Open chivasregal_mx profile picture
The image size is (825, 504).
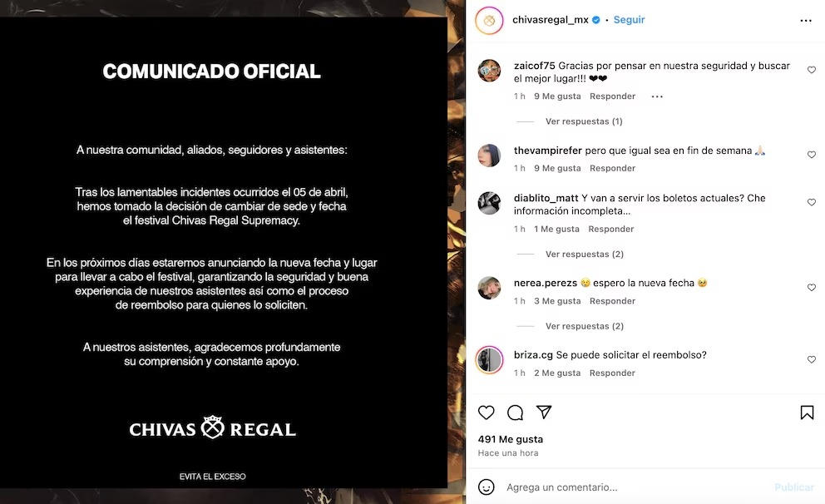pos(489,21)
